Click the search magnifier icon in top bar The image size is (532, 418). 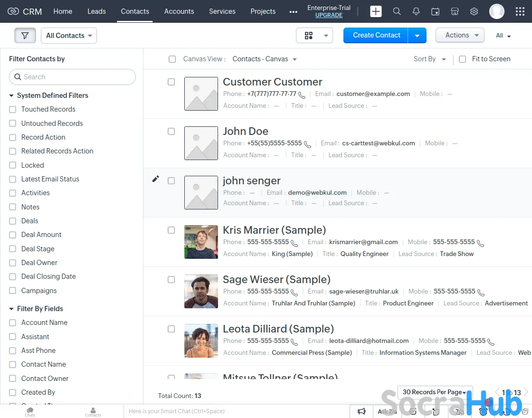[x=397, y=11]
